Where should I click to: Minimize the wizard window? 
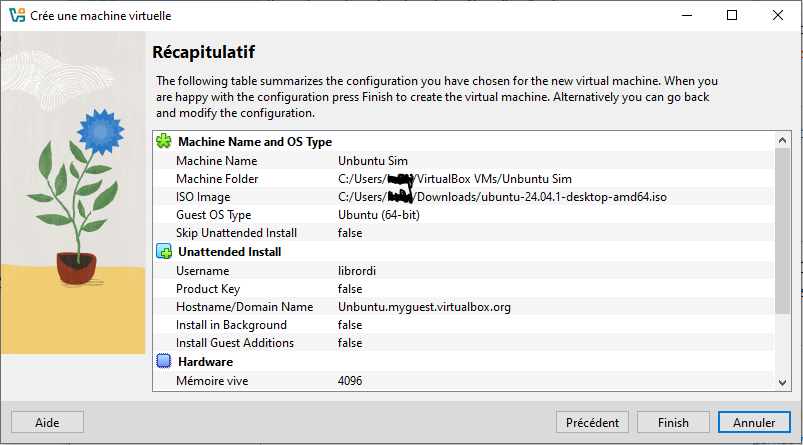[x=687, y=15]
